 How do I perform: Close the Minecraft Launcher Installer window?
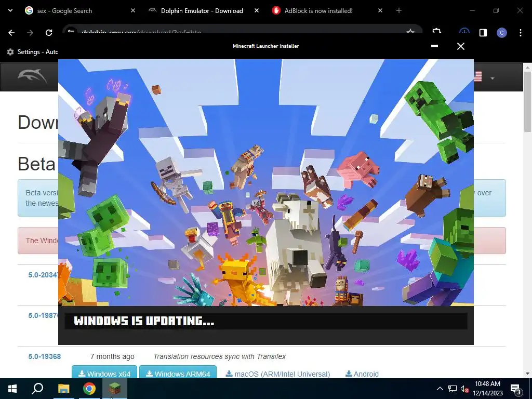[461, 46]
